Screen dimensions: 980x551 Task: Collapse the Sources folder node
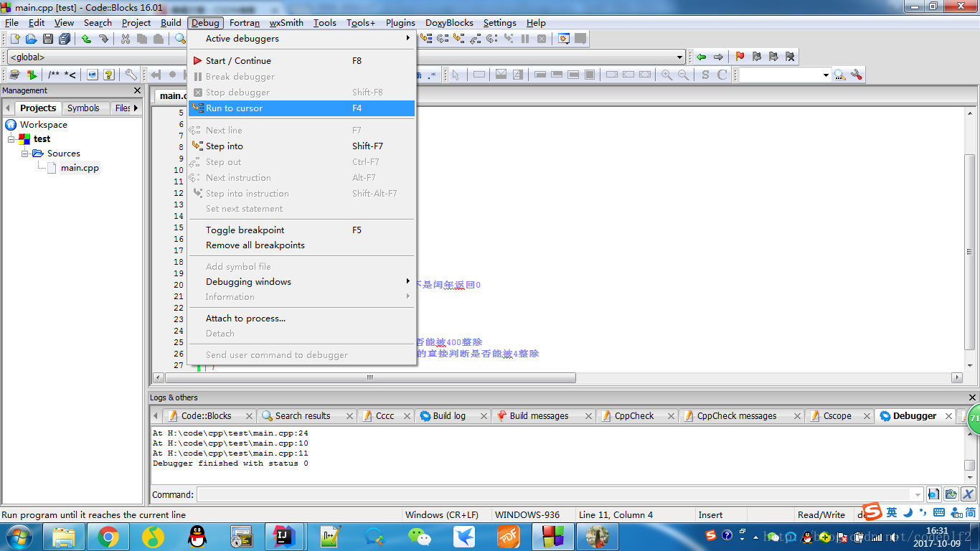(25, 154)
